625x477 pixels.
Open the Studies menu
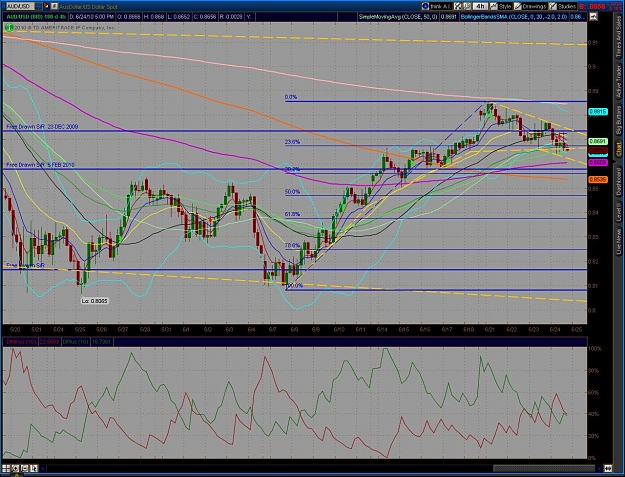(567, 6)
